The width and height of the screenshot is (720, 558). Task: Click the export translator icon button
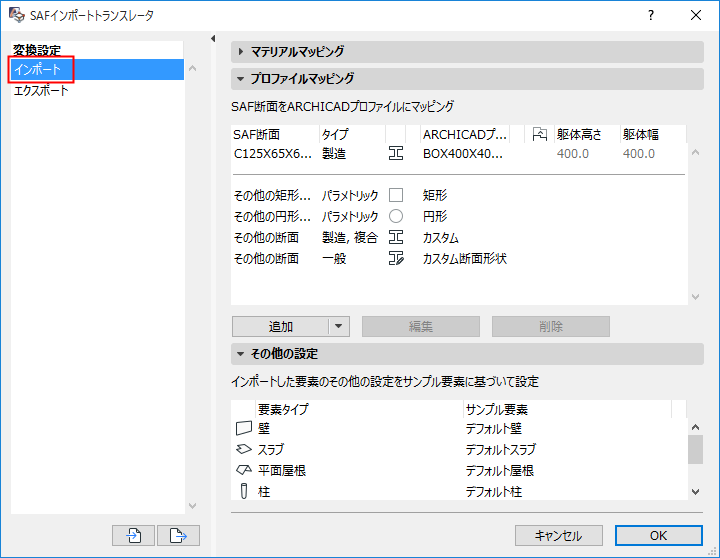click(x=178, y=535)
